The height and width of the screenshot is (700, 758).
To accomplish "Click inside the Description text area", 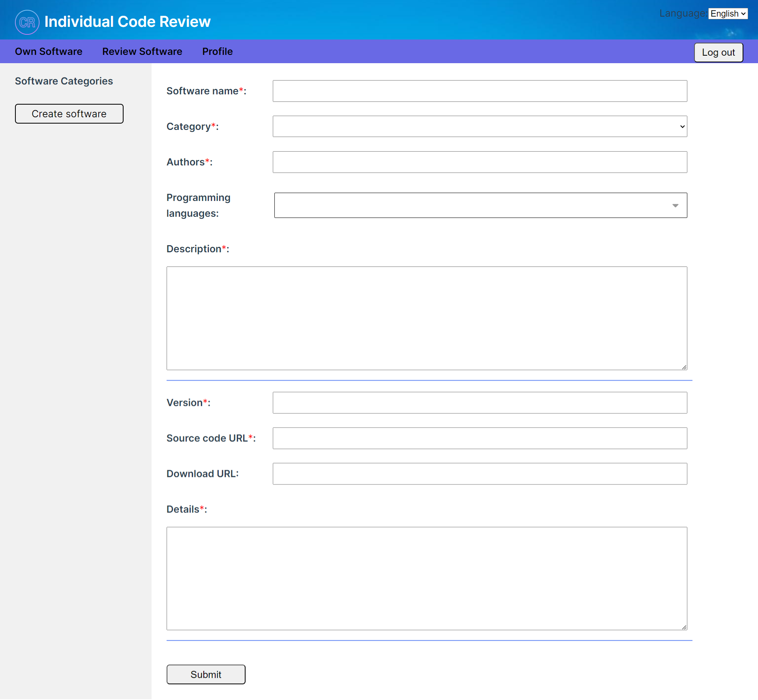I will 427,318.
